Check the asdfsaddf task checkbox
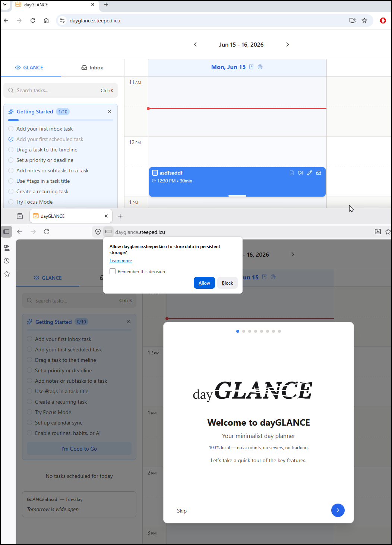Screen dimensions: 392x545 [155, 173]
